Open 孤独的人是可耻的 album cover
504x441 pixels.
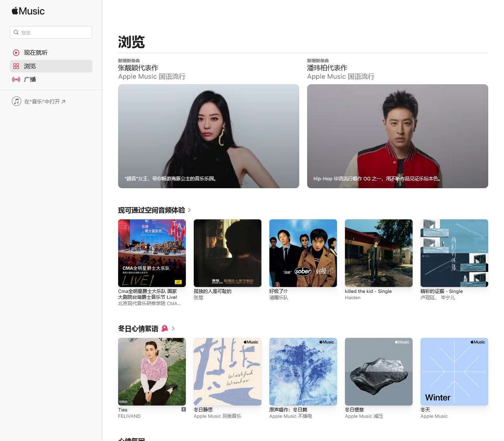(228, 253)
